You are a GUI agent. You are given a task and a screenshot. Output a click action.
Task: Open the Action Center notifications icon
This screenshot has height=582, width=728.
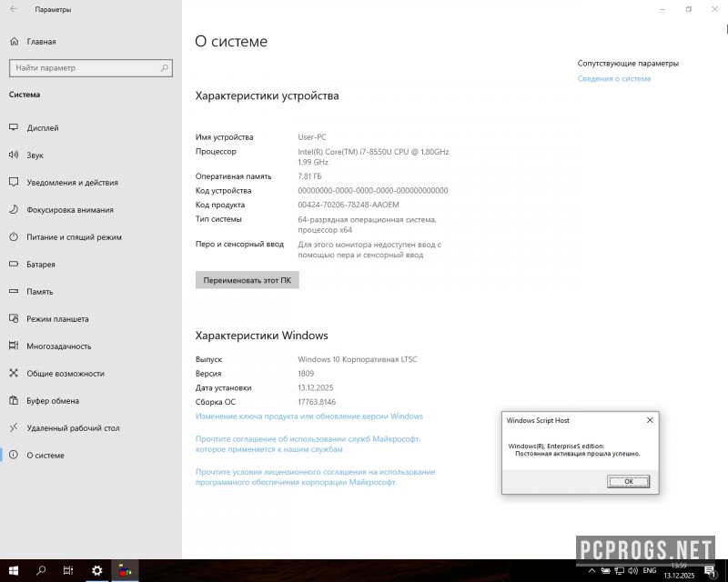[711, 571]
